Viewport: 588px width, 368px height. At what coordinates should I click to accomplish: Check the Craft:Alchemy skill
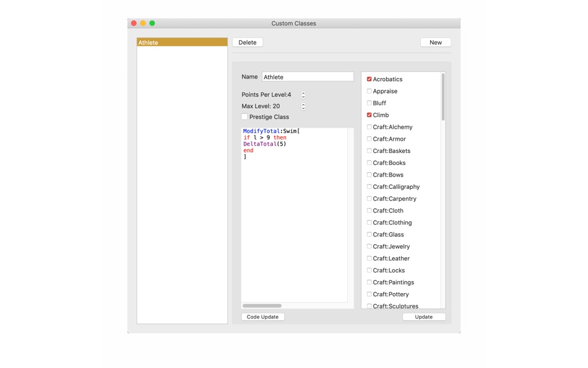(369, 127)
